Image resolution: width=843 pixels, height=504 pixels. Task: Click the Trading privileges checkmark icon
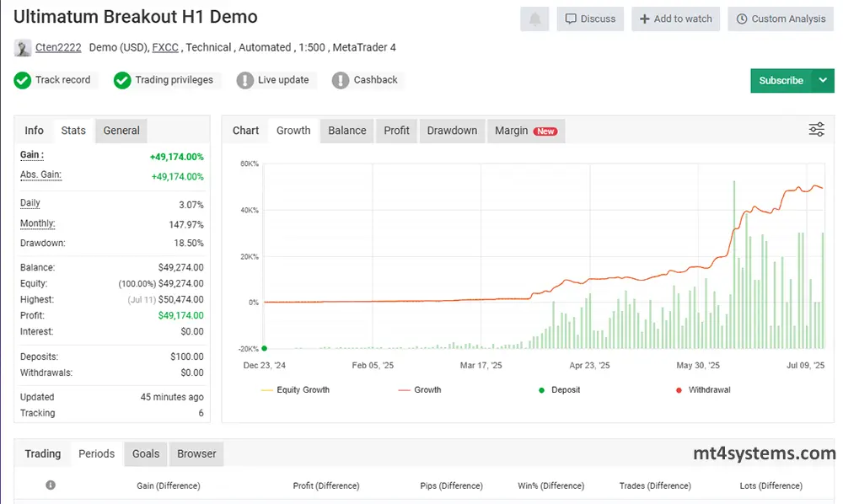click(122, 80)
